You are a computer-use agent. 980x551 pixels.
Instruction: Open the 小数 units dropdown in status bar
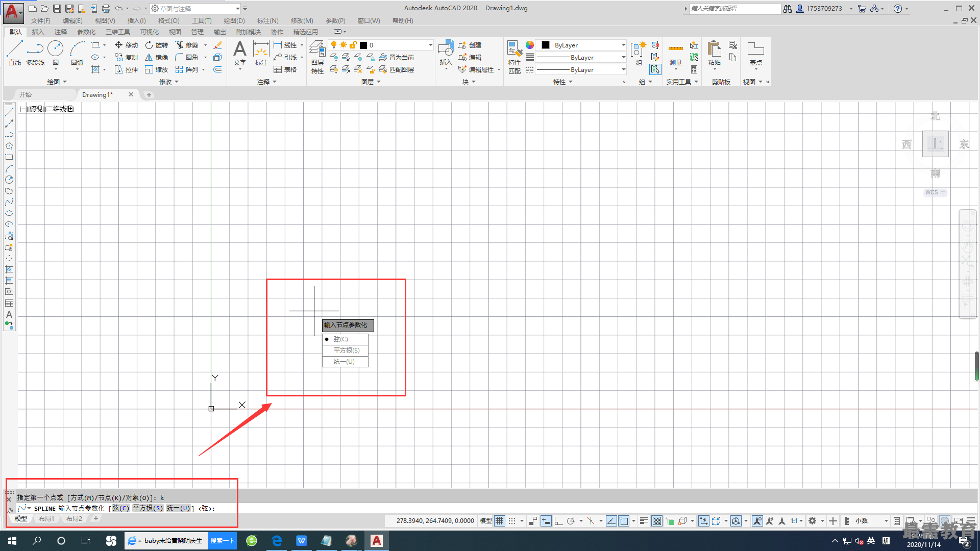(x=871, y=521)
